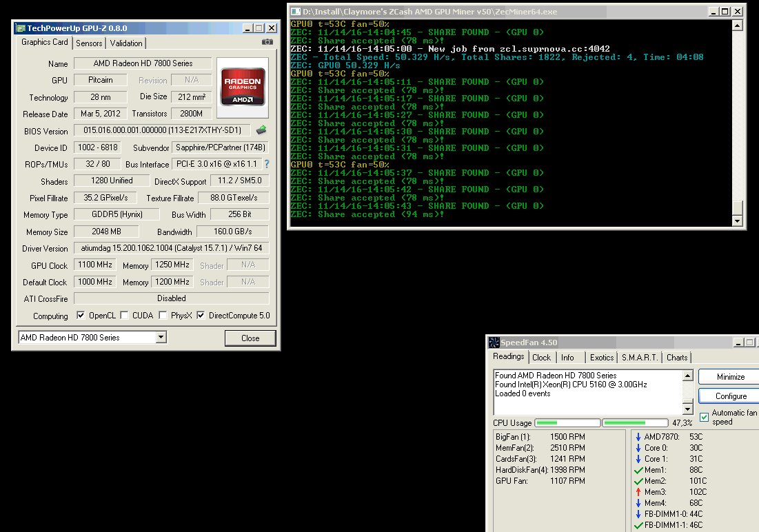This screenshot has height=532, width=759.
Task: Click the SpeedFan log scroll down arrow
Action: (x=687, y=409)
